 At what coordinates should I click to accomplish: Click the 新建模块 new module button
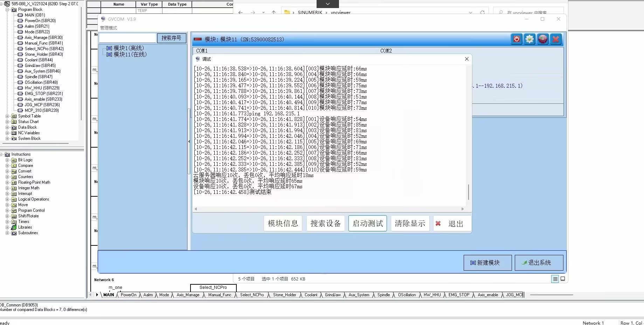[487, 263]
